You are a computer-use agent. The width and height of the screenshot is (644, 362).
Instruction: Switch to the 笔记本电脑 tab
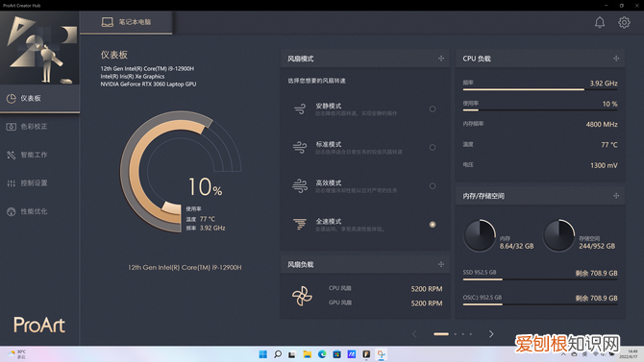coord(126,22)
